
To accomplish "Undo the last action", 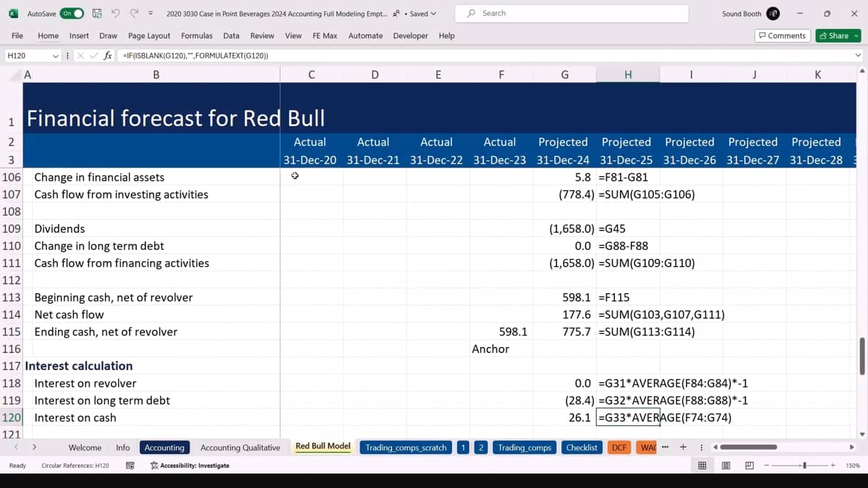I will [x=115, y=14].
